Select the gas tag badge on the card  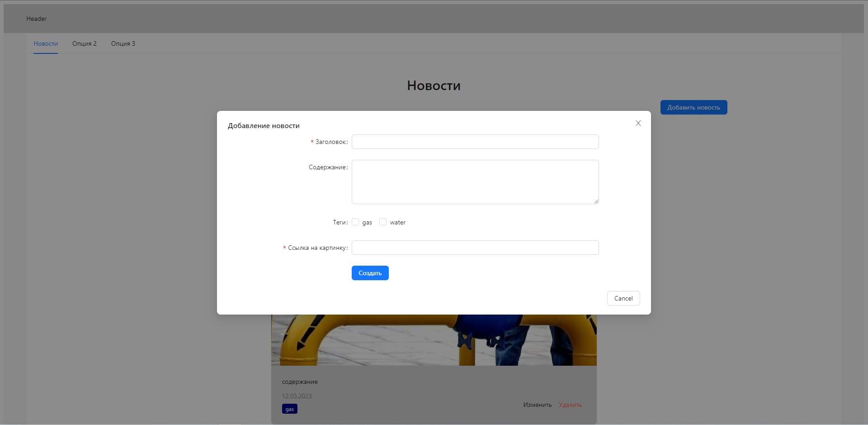pos(289,408)
